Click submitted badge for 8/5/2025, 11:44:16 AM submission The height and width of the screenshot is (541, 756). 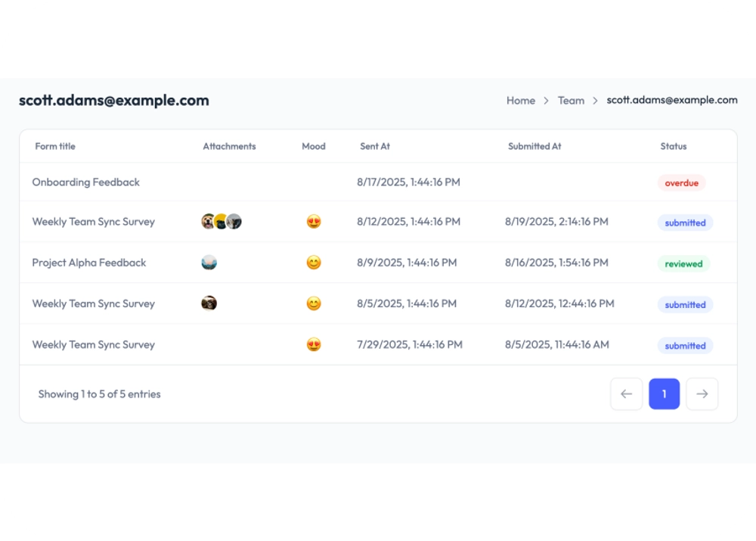tap(685, 346)
